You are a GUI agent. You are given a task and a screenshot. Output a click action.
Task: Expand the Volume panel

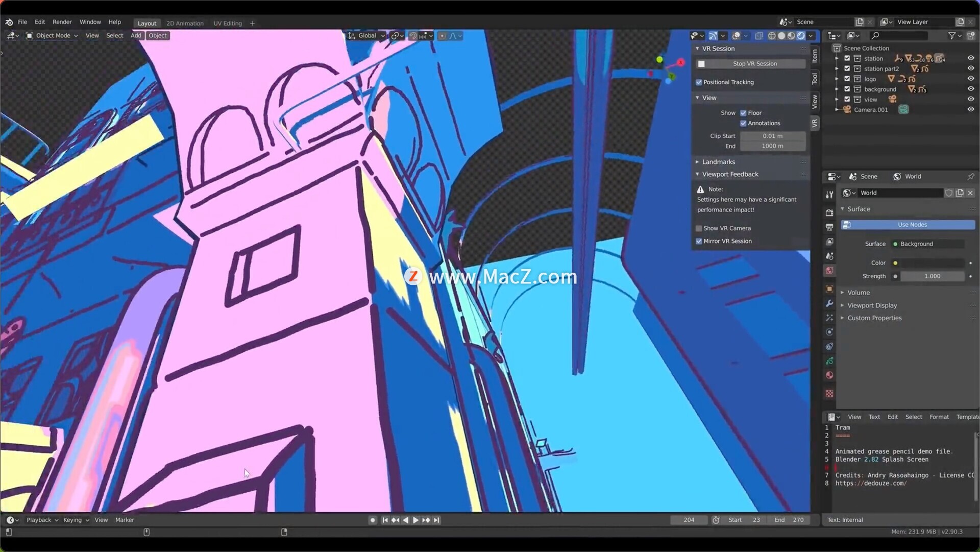click(x=843, y=293)
